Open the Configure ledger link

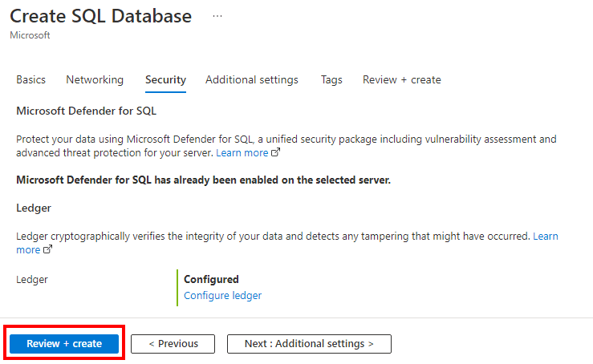[223, 296]
